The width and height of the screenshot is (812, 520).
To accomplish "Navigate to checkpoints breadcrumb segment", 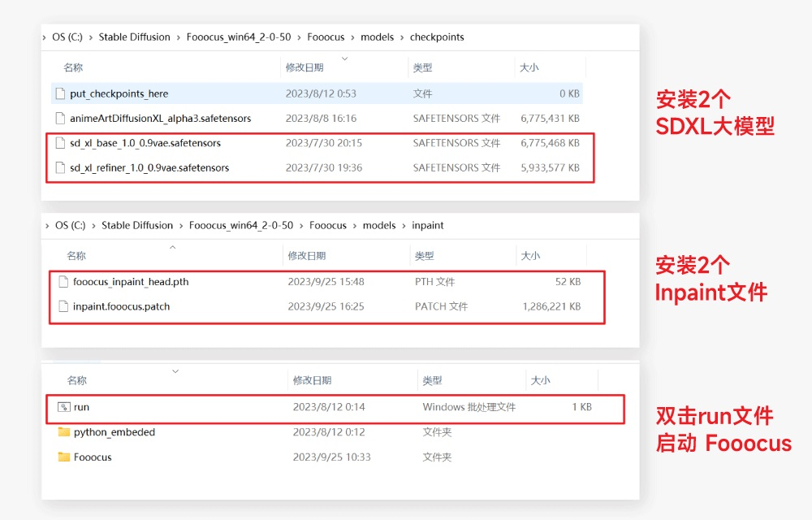I will pyautogui.click(x=437, y=37).
